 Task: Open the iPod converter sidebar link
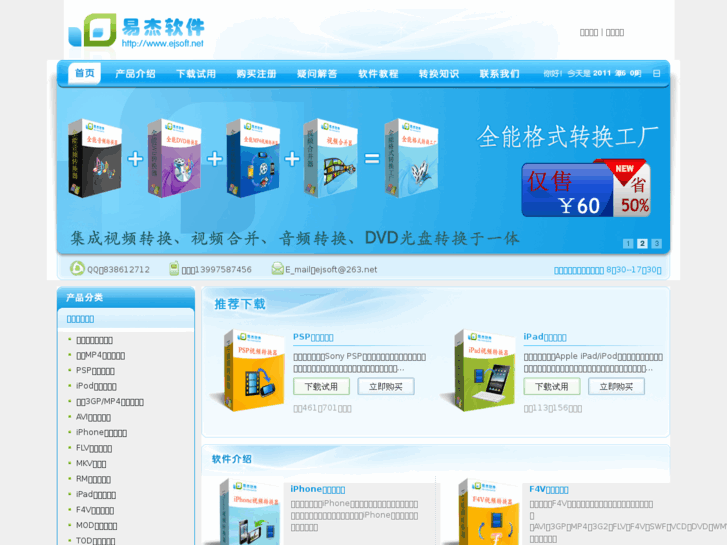click(x=96, y=386)
